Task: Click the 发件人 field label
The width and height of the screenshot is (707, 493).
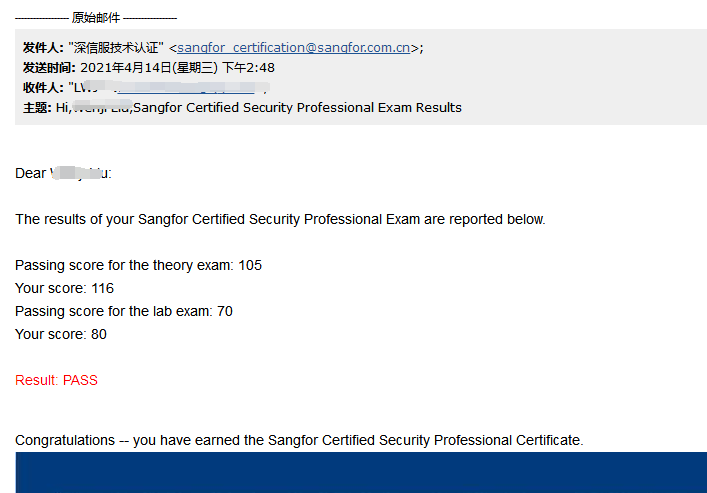Action: click(43, 47)
